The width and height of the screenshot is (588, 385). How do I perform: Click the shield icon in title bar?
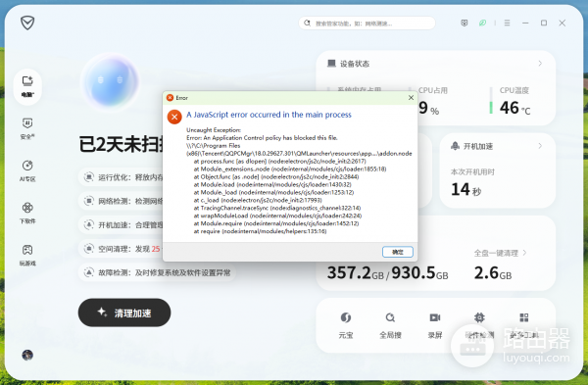[465, 23]
